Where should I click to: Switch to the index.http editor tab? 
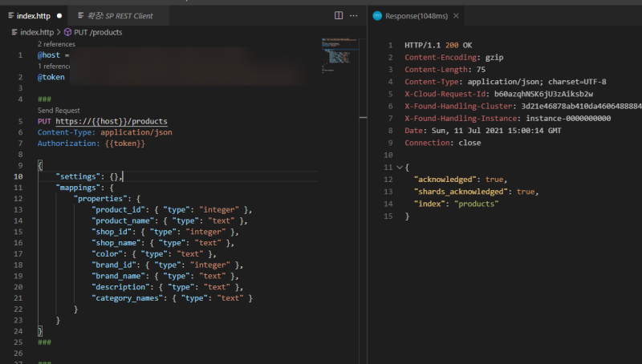click(x=35, y=15)
